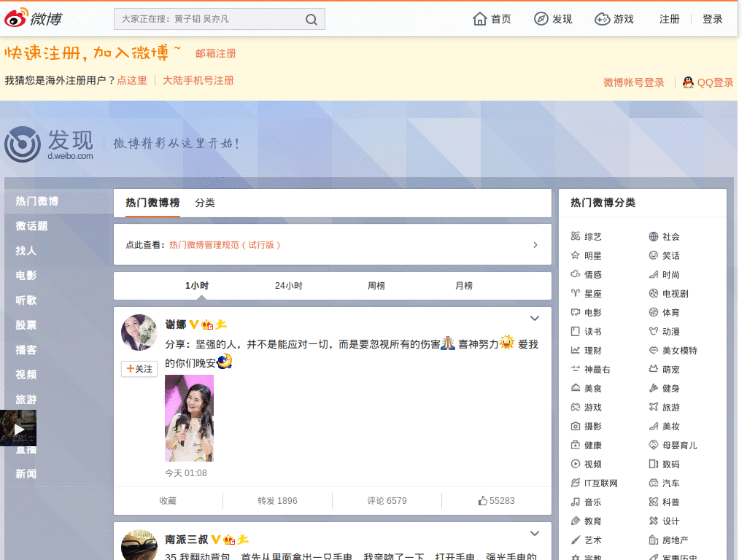
Task: Select the 体育 ball category icon
Action: 654,312
